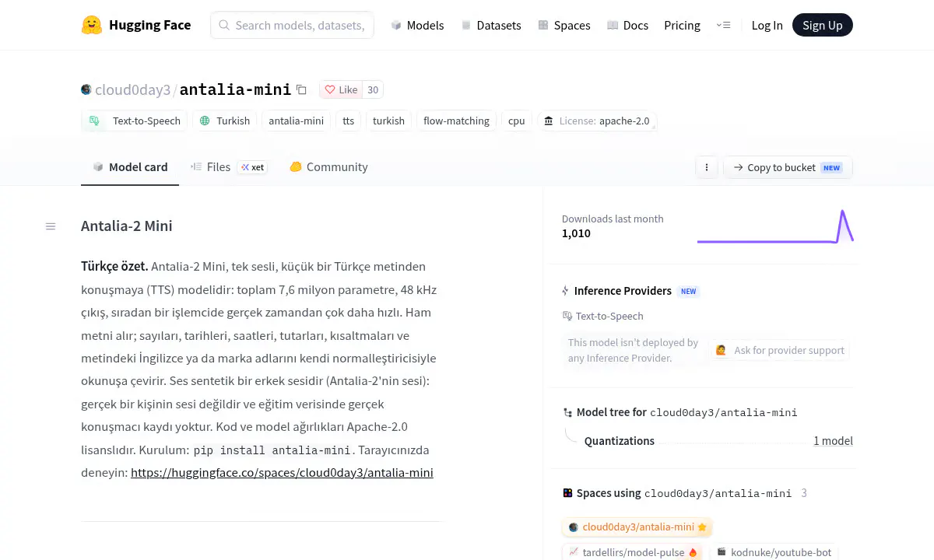Focus the search models input field

292,25
